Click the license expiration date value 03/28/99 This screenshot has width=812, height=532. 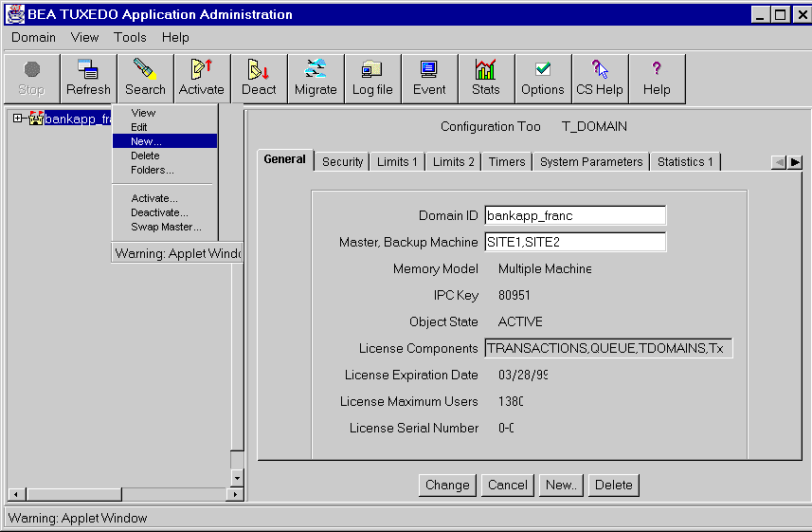click(522, 375)
